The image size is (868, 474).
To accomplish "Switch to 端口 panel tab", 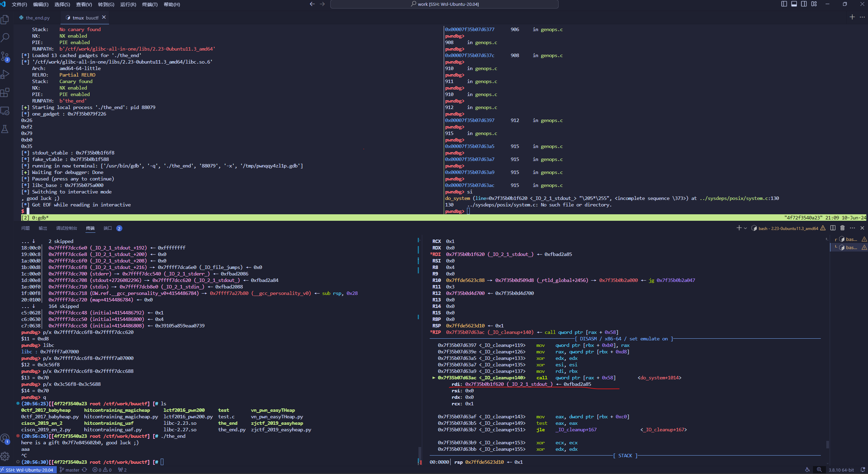I will (x=108, y=228).
